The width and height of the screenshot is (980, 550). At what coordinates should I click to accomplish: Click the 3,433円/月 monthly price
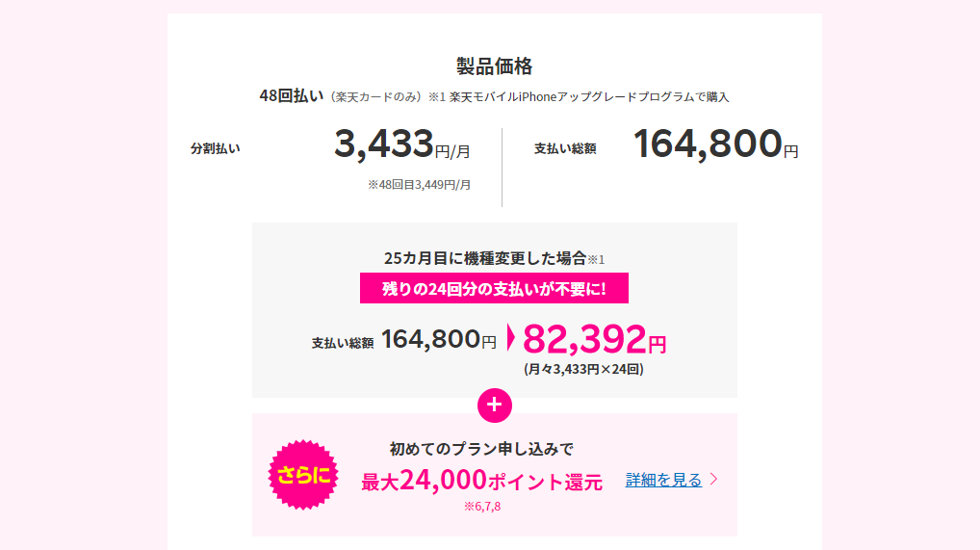[x=402, y=144]
